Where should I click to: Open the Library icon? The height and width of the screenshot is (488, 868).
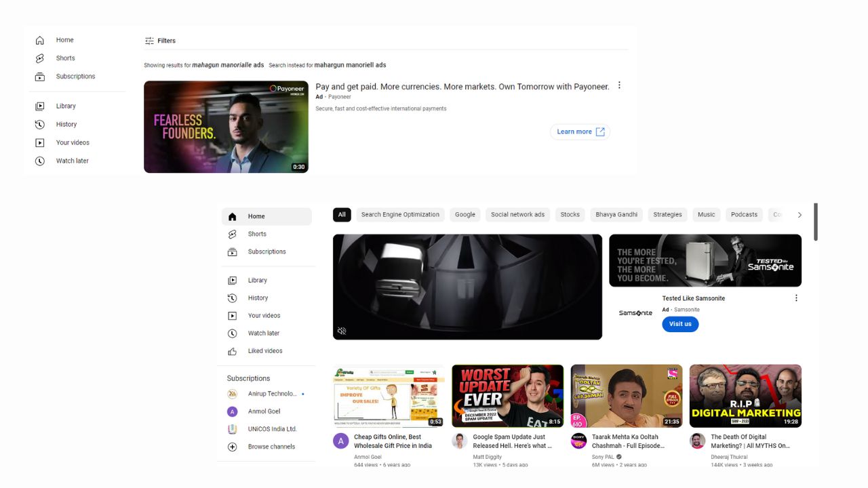pyautogui.click(x=258, y=280)
